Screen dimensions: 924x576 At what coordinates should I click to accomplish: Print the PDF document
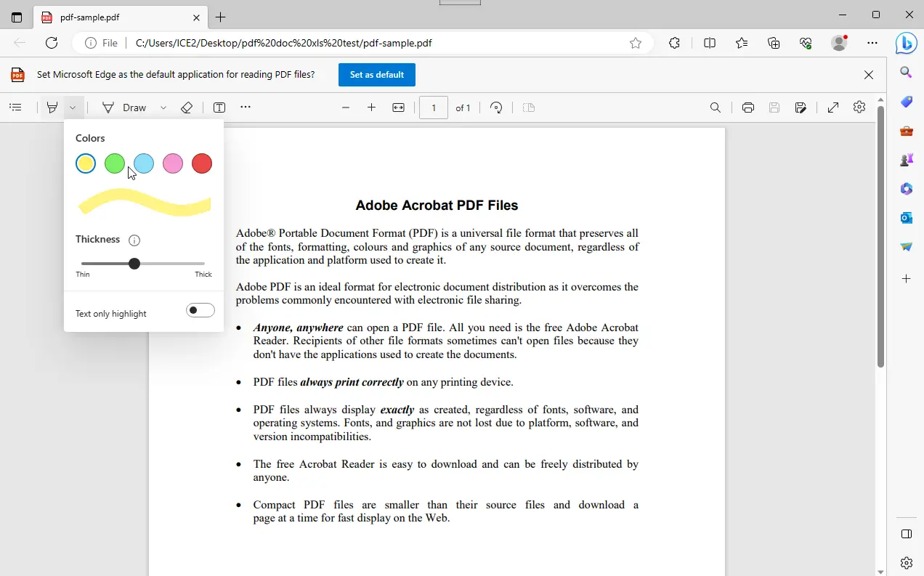click(748, 108)
